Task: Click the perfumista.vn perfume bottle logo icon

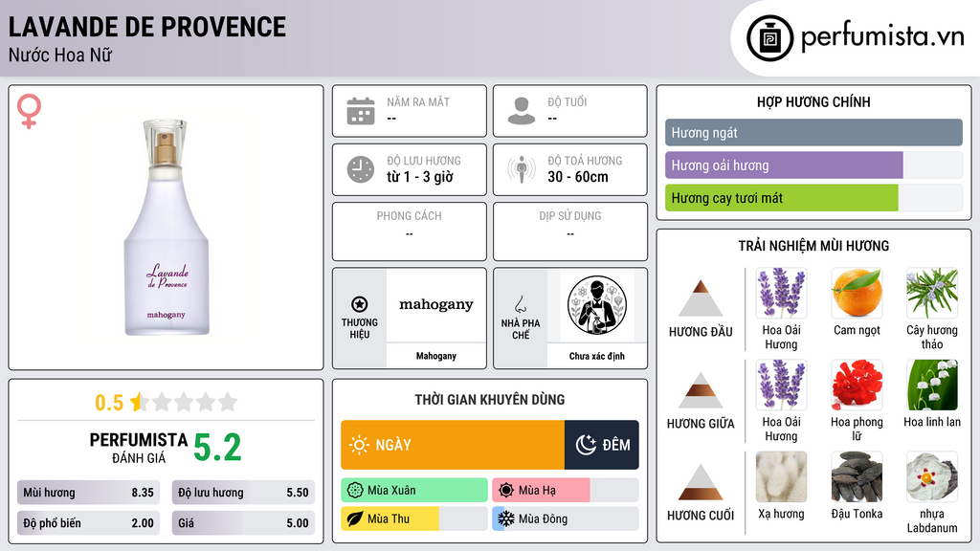Action: point(769,38)
